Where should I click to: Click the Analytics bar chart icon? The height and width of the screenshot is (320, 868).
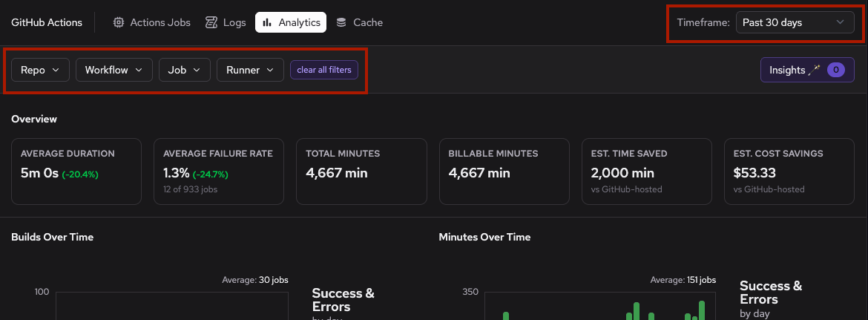[267, 22]
